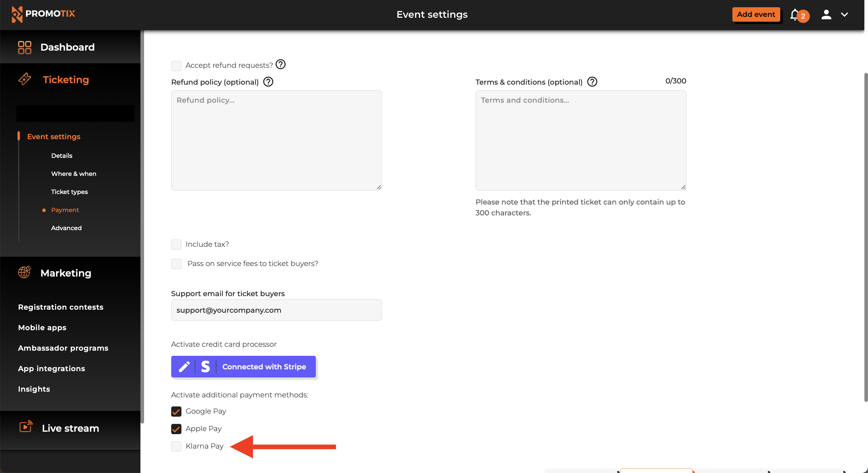Click the support email input field
This screenshot has height=473, width=868.
(276, 310)
